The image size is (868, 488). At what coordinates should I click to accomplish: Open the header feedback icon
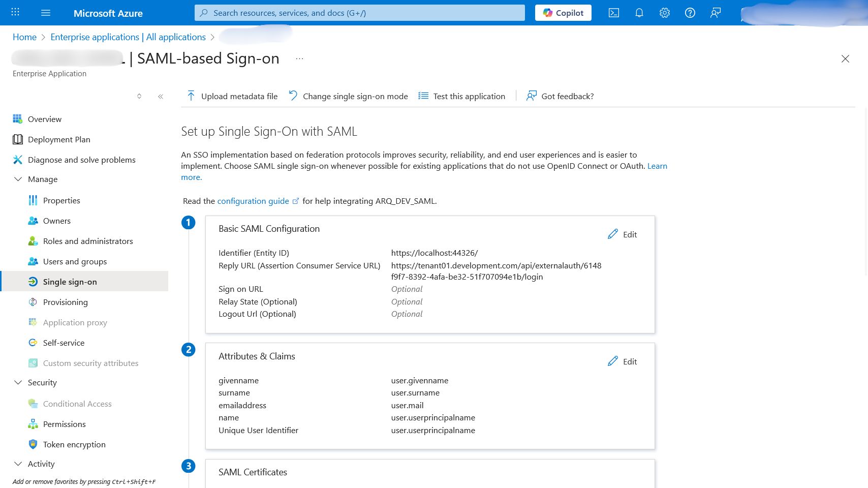tap(716, 13)
